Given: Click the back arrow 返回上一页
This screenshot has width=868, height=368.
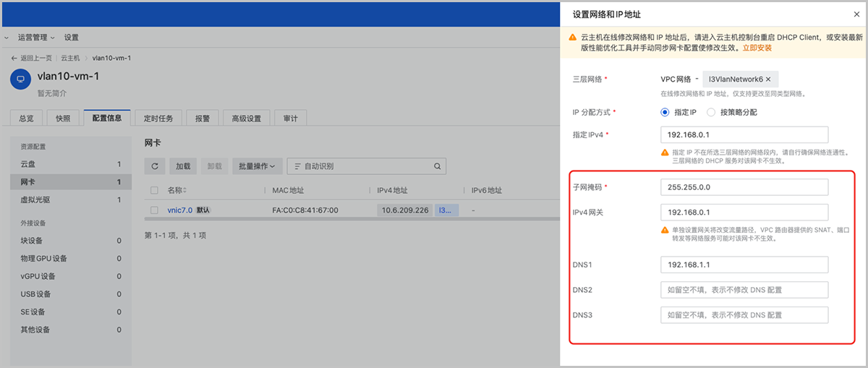Looking at the screenshot, I should click(x=14, y=58).
